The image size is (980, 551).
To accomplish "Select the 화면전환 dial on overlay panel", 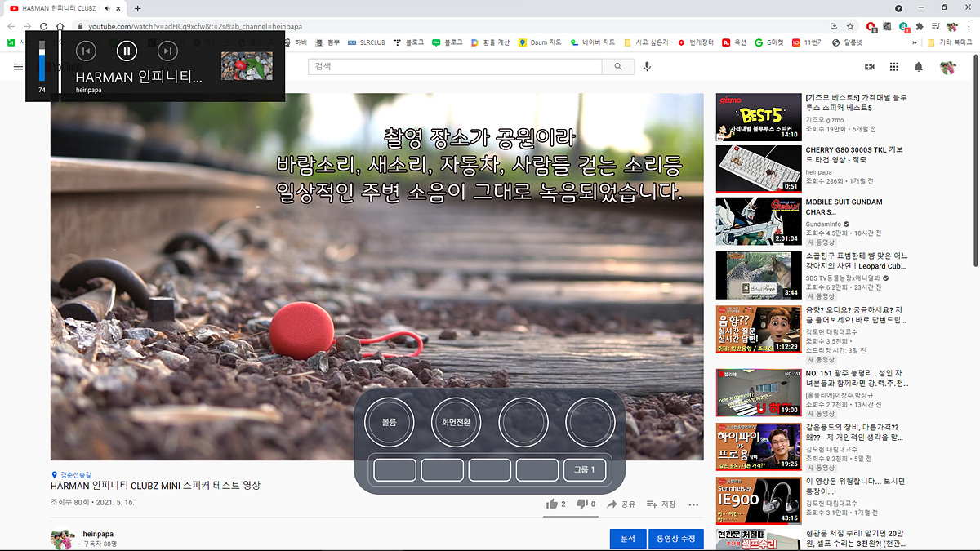I will pyautogui.click(x=456, y=423).
